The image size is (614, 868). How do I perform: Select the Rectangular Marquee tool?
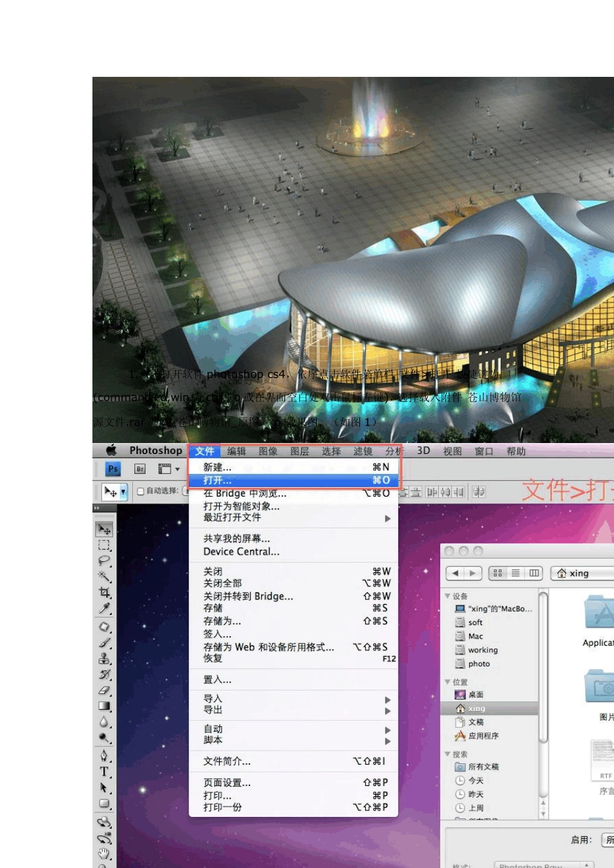coord(104,545)
